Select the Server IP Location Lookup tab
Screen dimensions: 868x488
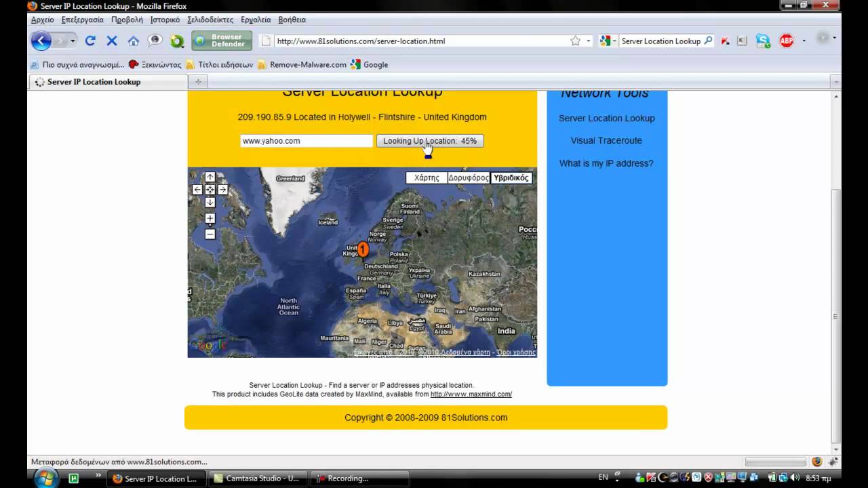(107, 81)
